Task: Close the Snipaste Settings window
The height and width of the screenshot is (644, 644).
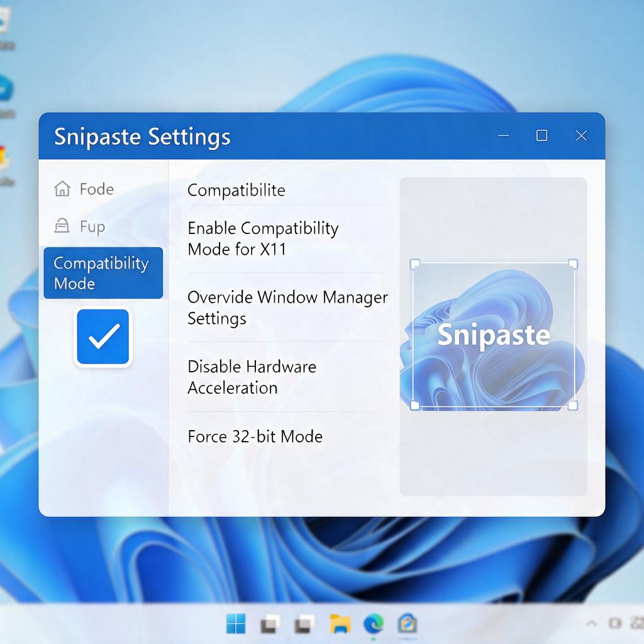Action: [x=581, y=136]
